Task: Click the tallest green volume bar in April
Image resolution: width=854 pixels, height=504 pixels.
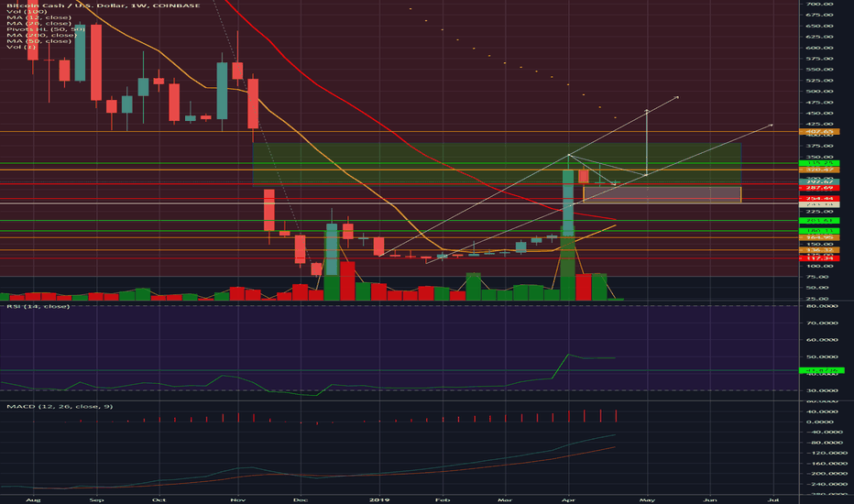Action: (567, 263)
